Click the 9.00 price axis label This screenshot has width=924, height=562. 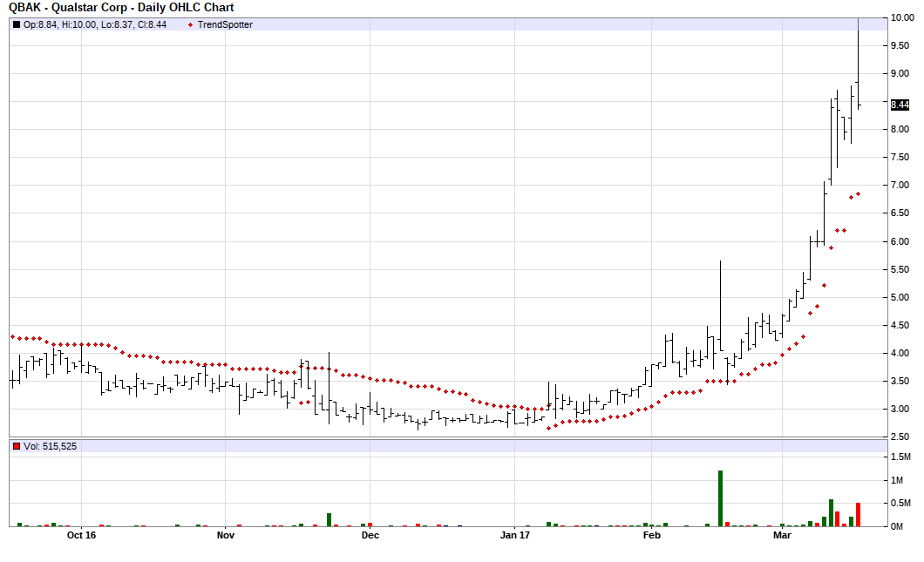[x=900, y=74]
